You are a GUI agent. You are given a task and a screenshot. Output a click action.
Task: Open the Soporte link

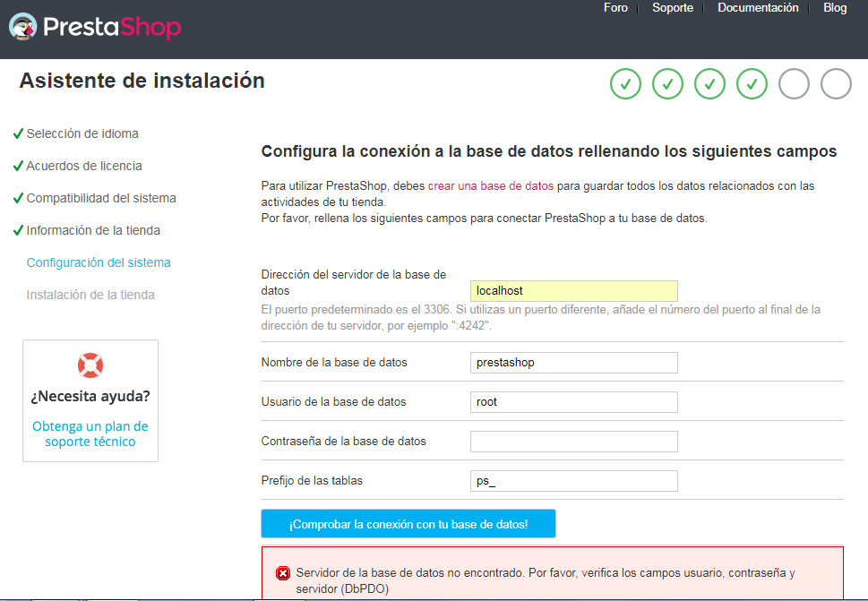coord(673,8)
